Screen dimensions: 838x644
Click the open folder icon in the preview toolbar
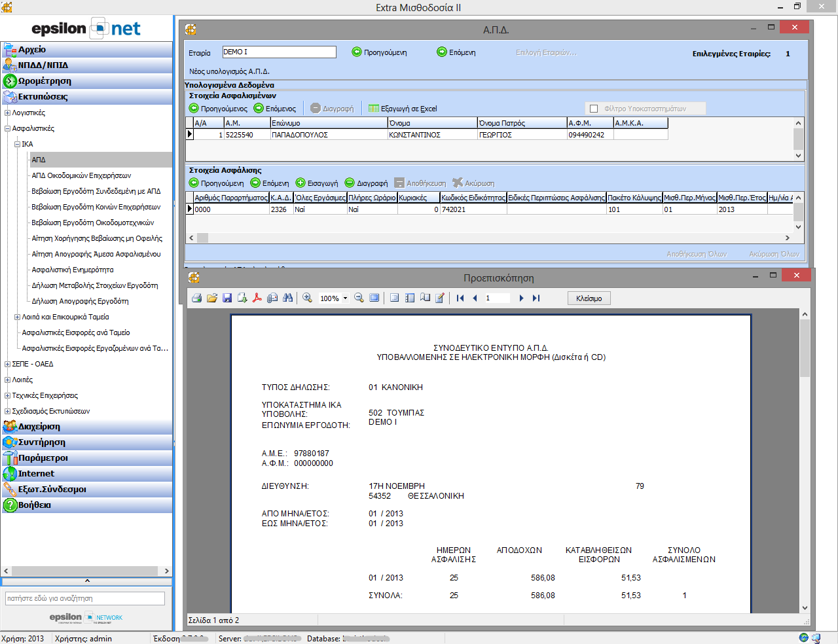pos(211,298)
